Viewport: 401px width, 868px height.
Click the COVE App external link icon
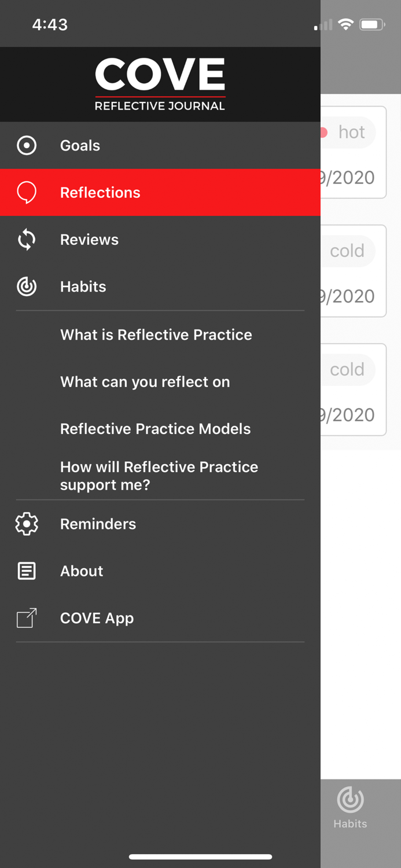(x=26, y=617)
